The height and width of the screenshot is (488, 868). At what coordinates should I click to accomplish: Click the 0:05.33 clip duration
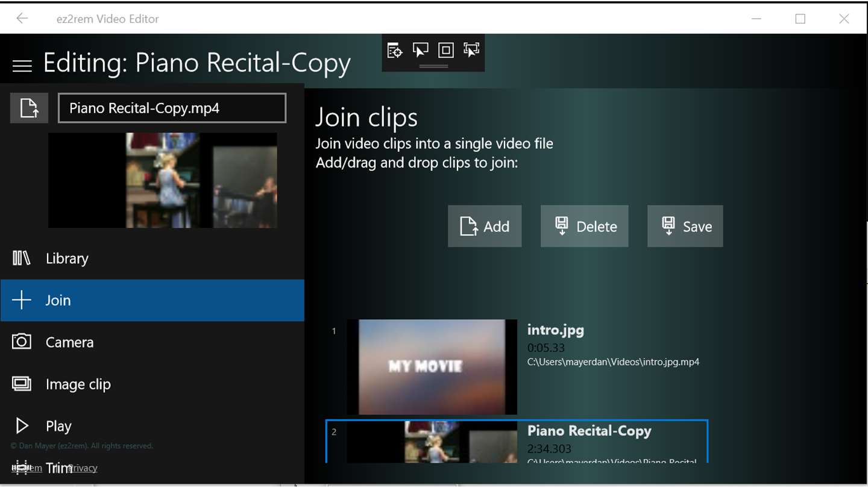click(546, 348)
